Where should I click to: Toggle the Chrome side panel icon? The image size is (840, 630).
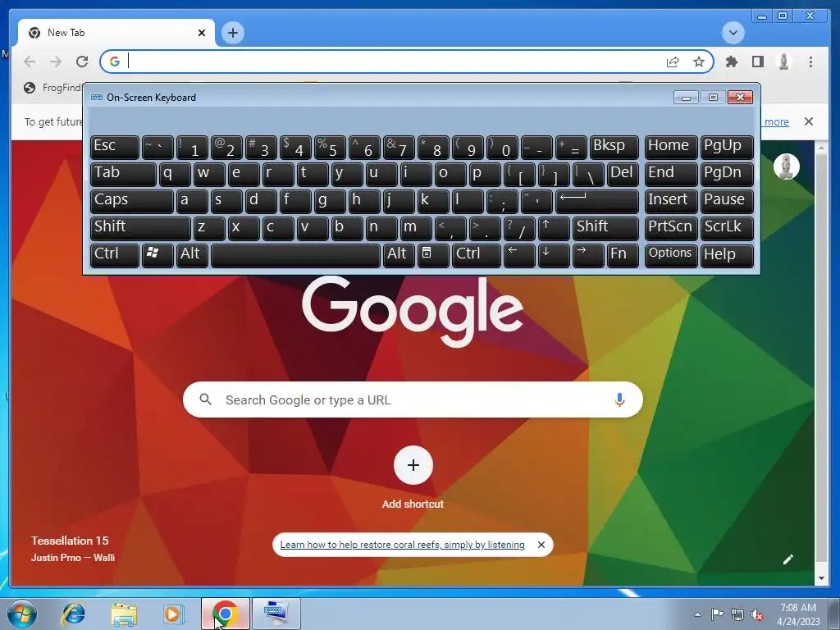(757, 62)
